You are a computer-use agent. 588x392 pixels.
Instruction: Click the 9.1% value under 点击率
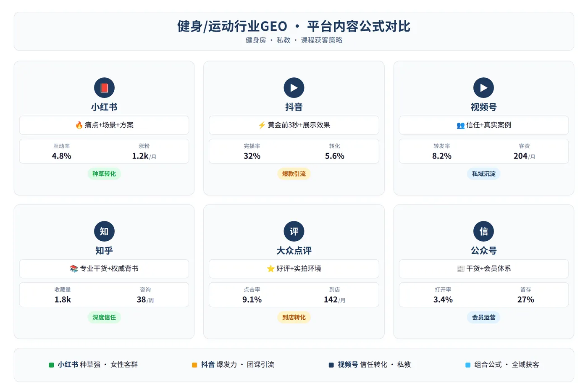tap(252, 300)
